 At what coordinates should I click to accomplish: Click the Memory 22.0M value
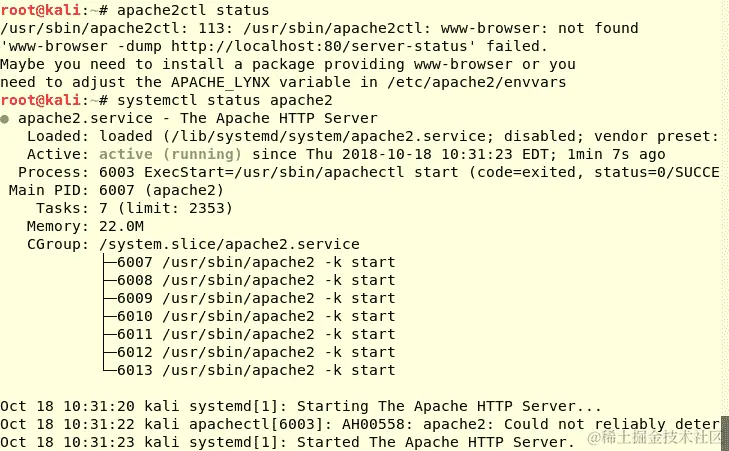pos(121,226)
